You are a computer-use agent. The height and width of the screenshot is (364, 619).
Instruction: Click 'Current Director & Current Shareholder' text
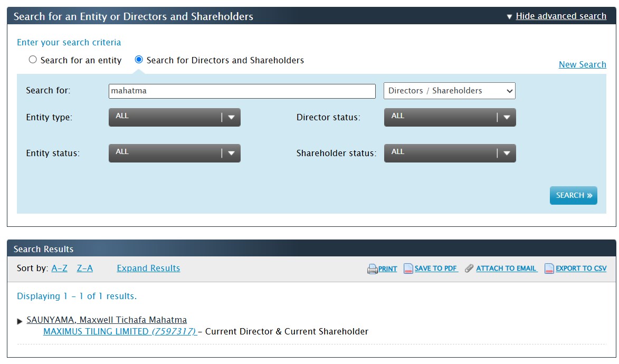[x=287, y=332]
